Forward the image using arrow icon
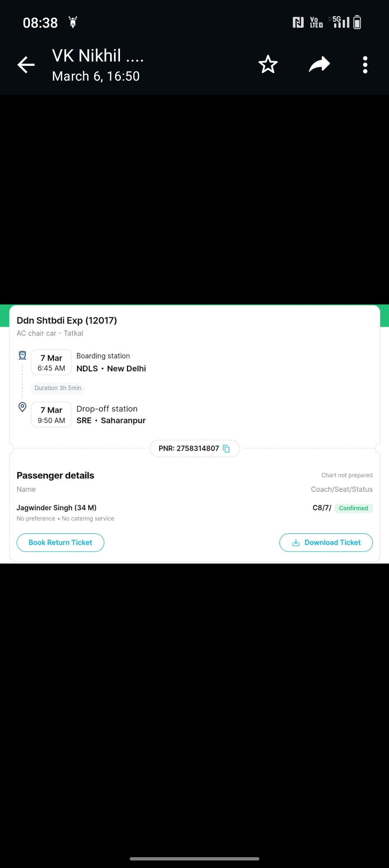 tap(319, 64)
